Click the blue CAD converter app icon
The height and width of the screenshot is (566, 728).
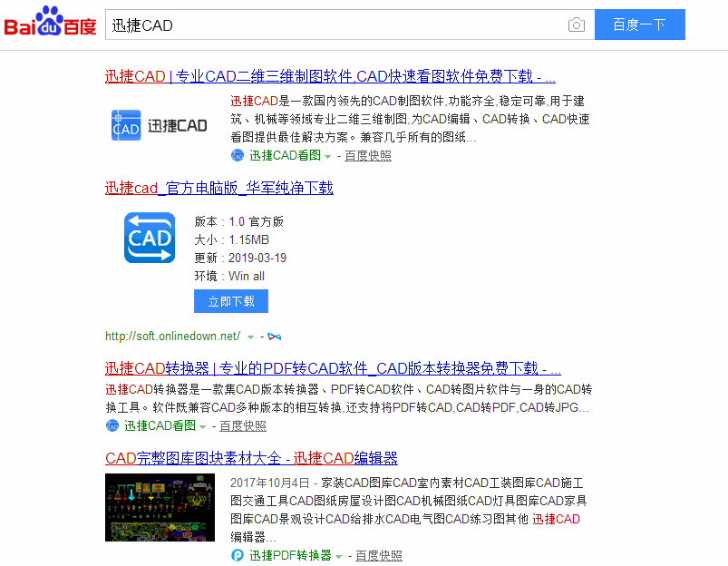pos(150,238)
